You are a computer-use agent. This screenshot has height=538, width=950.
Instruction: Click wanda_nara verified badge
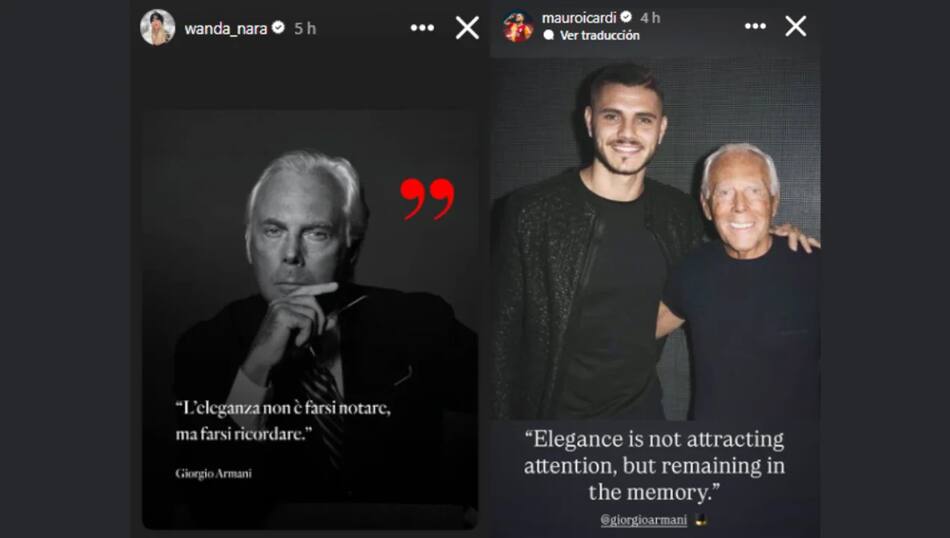coord(278,27)
